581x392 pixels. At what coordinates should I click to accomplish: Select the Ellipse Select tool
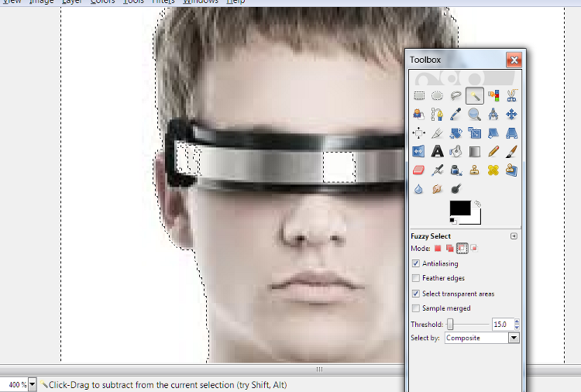[x=438, y=96]
